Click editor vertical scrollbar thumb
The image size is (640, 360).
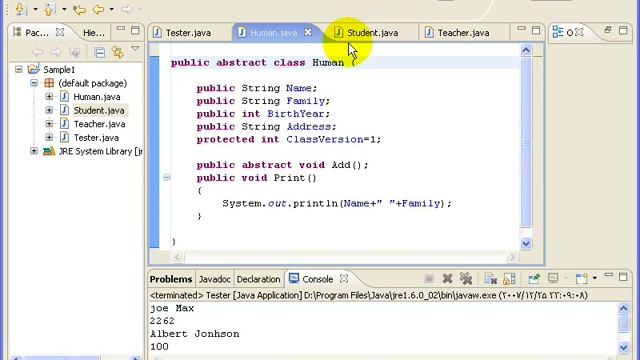(526, 142)
